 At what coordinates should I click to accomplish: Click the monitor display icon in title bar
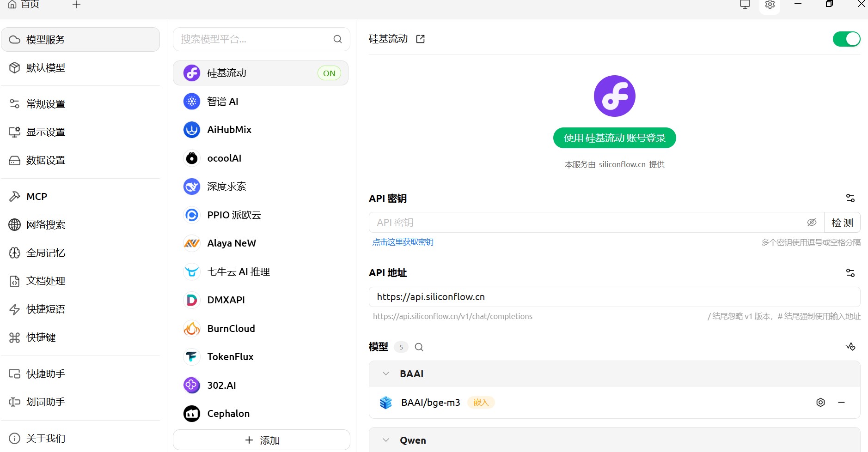click(x=745, y=5)
